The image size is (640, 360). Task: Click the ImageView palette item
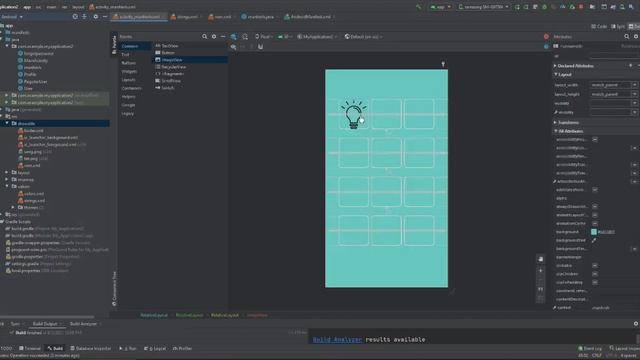[190, 60]
